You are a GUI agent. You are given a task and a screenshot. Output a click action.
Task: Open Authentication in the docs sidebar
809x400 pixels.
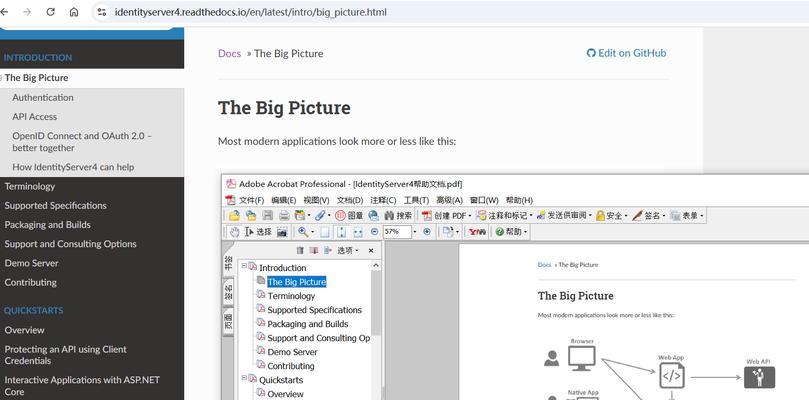click(43, 97)
